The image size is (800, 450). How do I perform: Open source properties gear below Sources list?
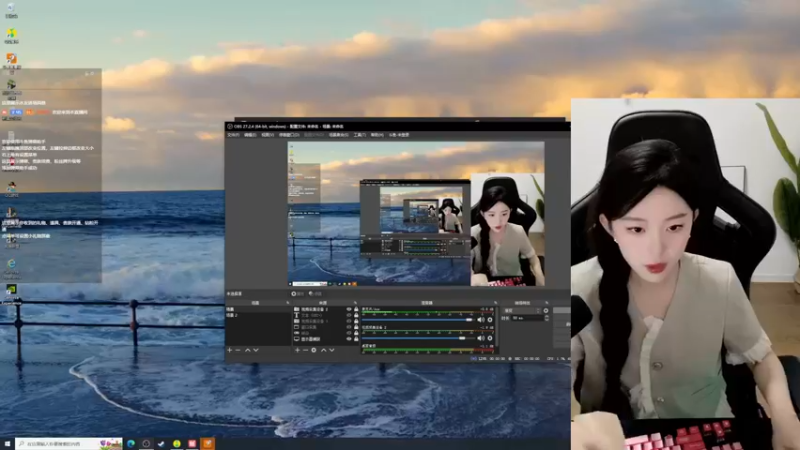(314, 350)
